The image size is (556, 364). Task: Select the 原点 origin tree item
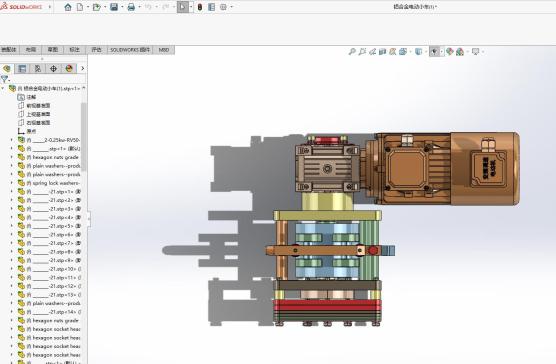pos(27,131)
